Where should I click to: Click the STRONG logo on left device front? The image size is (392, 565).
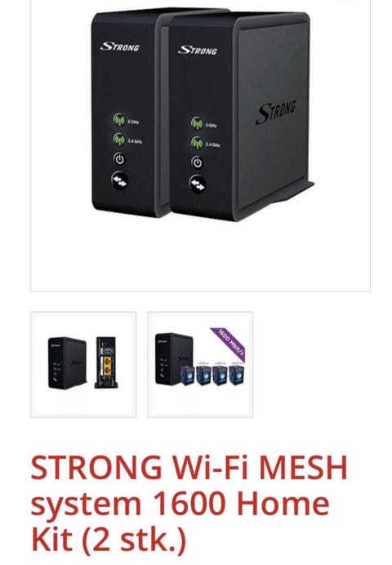click(119, 47)
